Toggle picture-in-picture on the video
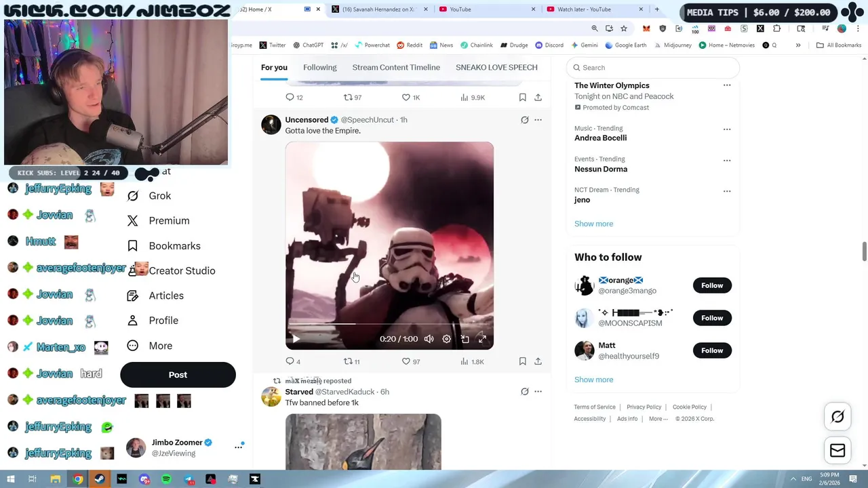Image resolution: width=868 pixels, height=488 pixels. coord(465,339)
